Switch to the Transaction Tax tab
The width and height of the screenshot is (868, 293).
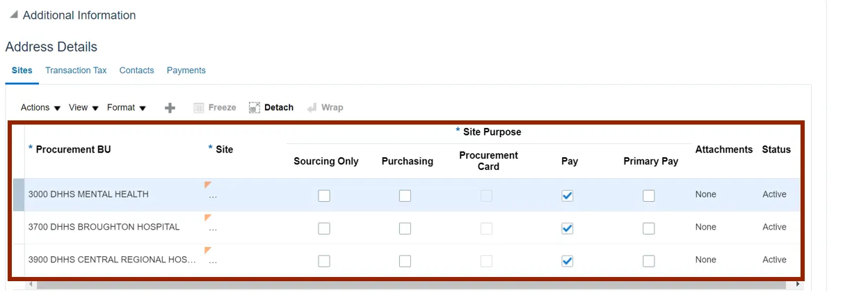(76, 70)
